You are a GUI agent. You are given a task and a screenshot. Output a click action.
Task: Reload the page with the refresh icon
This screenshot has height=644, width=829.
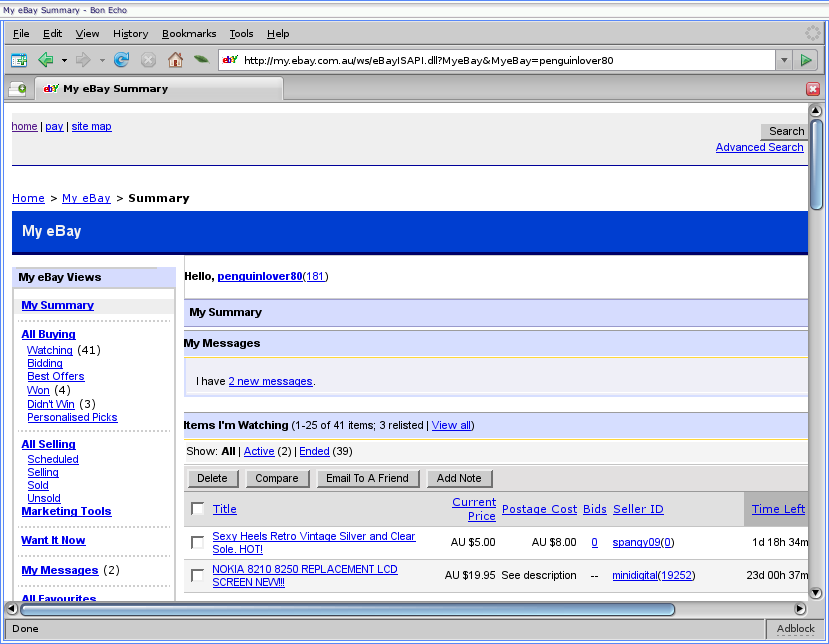[x=122, y=60]
